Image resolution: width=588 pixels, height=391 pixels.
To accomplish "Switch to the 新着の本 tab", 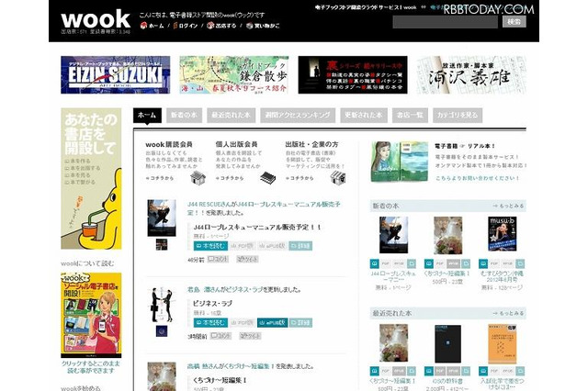I will (x=184, y=116).
